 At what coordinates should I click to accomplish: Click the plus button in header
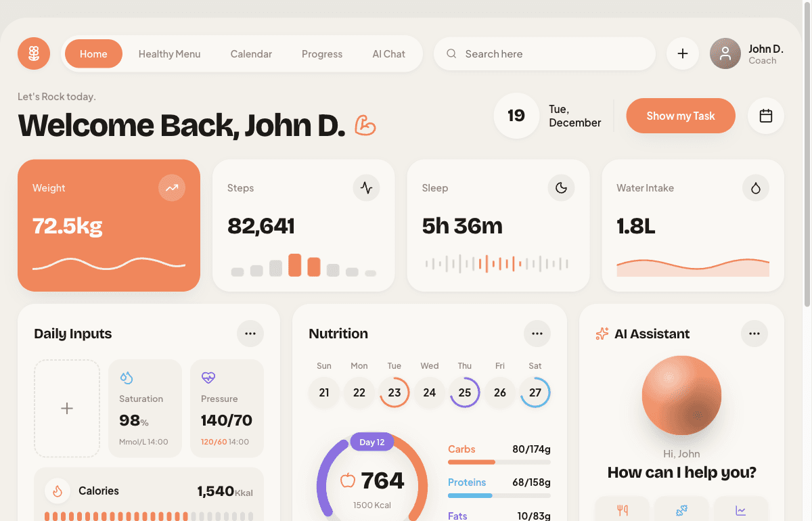683,53
